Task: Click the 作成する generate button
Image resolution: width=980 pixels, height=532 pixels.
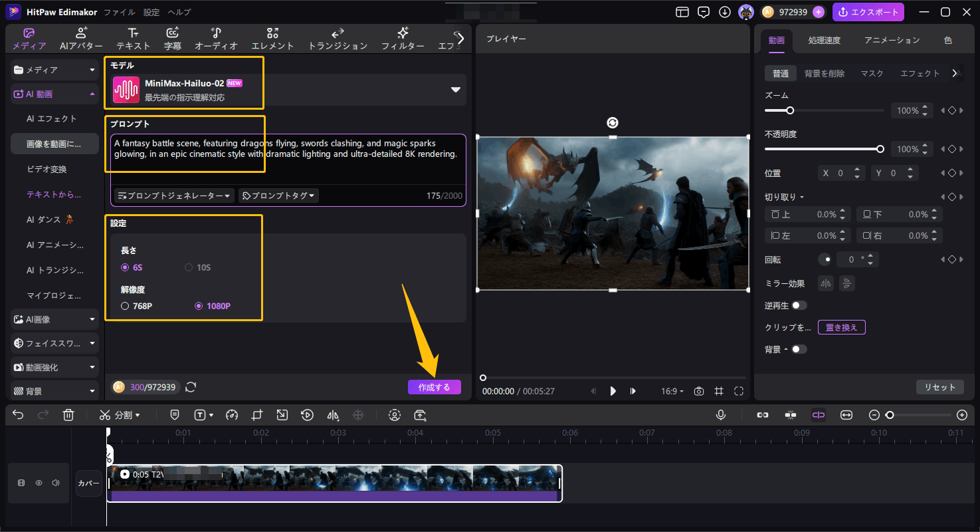Action: 434,387
